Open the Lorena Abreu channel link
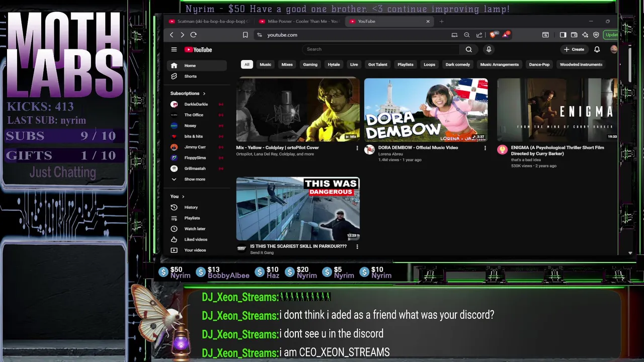This screenshot has height=362, width=644. [x=390, y=154]
